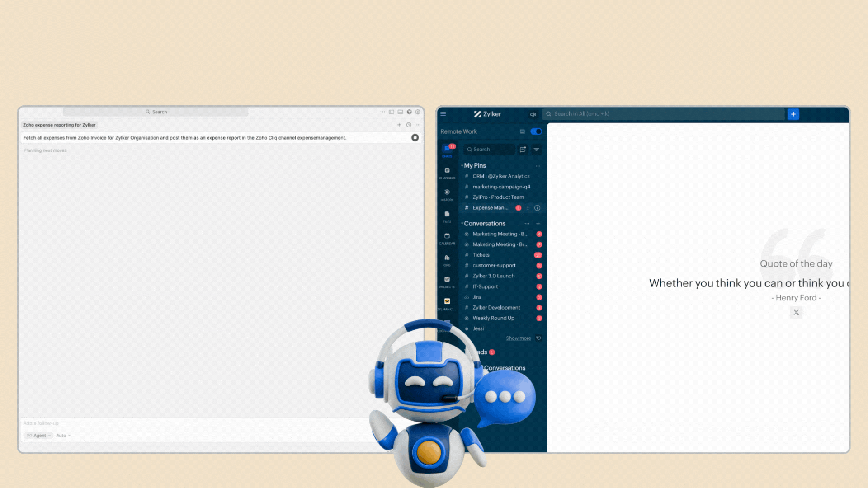Toggle the Remote Work switch on
The height and width of the screenshot is (488, 868).
click(536, 131)
